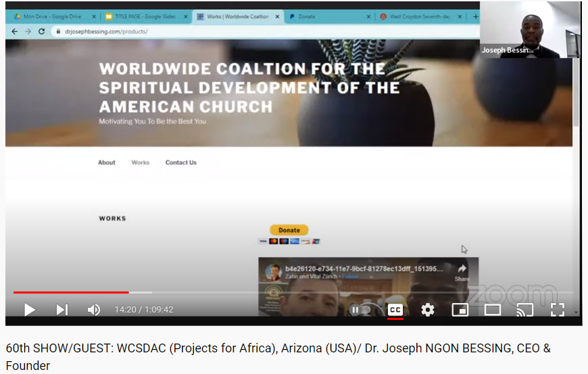Screen dimensions: 588x374
Task: Click the Joseph Bessing webcam thumbnail
Action: (530, 30)
